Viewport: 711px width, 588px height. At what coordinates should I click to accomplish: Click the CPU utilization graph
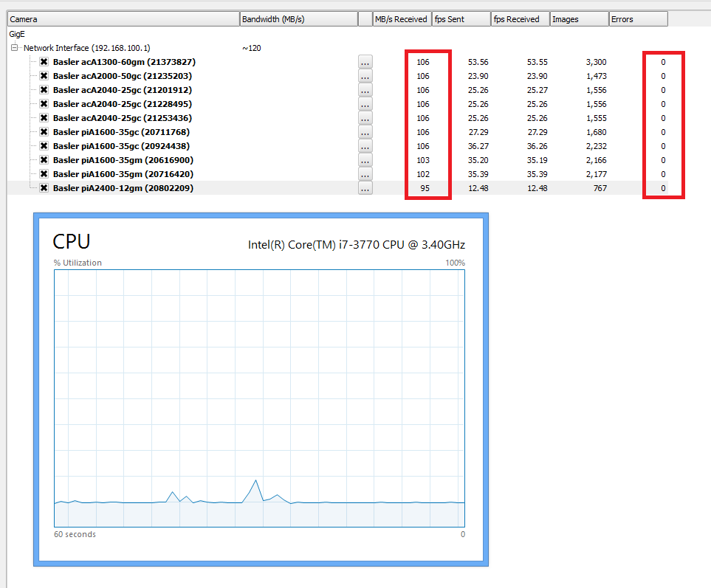coord(259,398)
